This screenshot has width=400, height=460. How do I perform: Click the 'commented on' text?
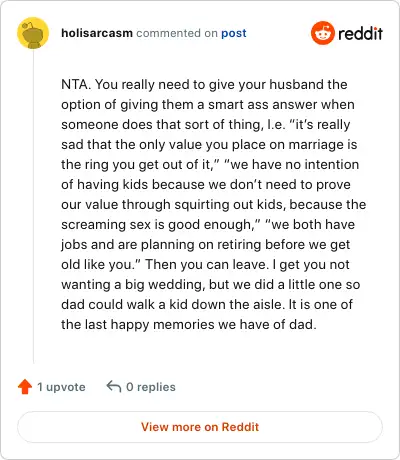(x=177, y=33)
